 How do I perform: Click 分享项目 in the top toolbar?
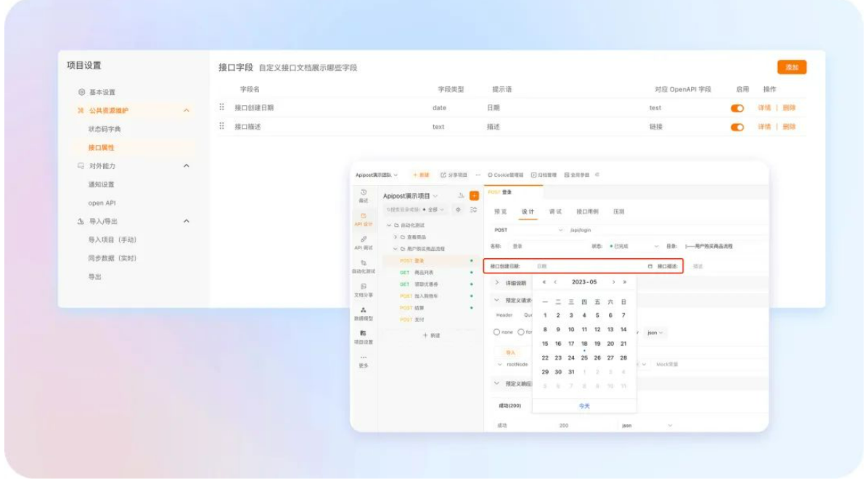click(x=454, y=175)
